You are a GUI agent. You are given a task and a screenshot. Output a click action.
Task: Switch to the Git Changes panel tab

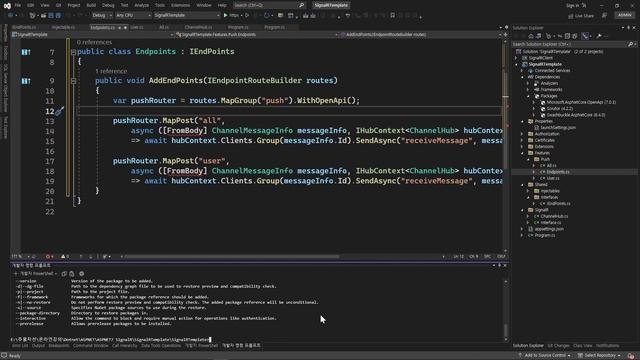(558, 346)
